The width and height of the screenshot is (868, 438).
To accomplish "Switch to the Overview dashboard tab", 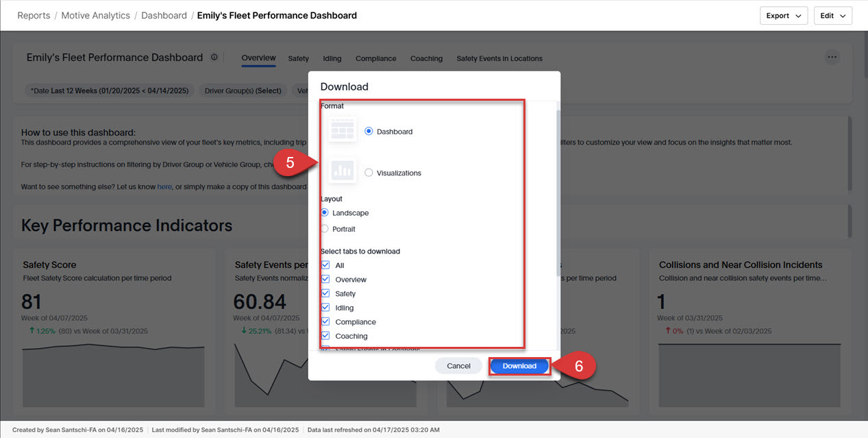I will (x=258, y=58).
